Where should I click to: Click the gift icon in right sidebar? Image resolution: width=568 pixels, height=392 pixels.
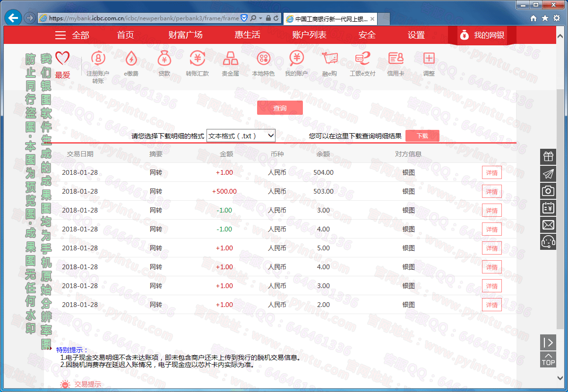click(x=548, y=156)
